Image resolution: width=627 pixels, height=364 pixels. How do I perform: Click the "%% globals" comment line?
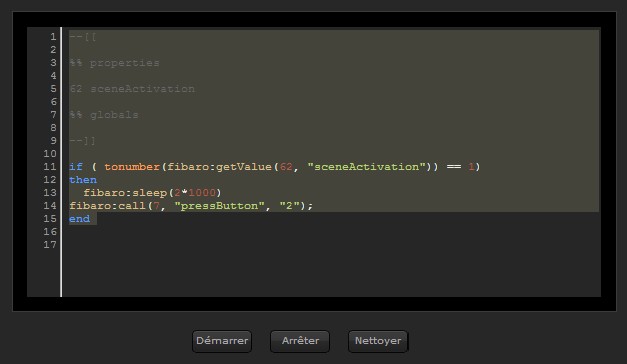pyautogui.click(x=104, y=115)
